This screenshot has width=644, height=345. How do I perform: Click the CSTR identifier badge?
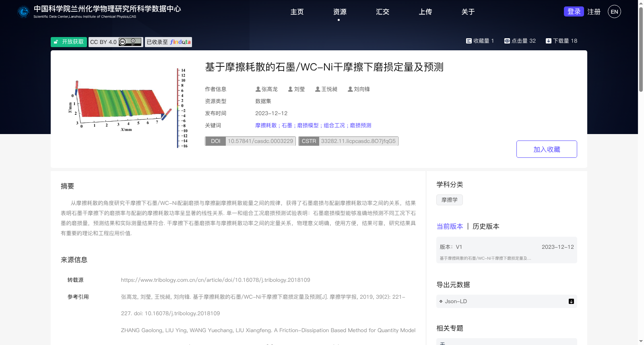click(349, 141)
